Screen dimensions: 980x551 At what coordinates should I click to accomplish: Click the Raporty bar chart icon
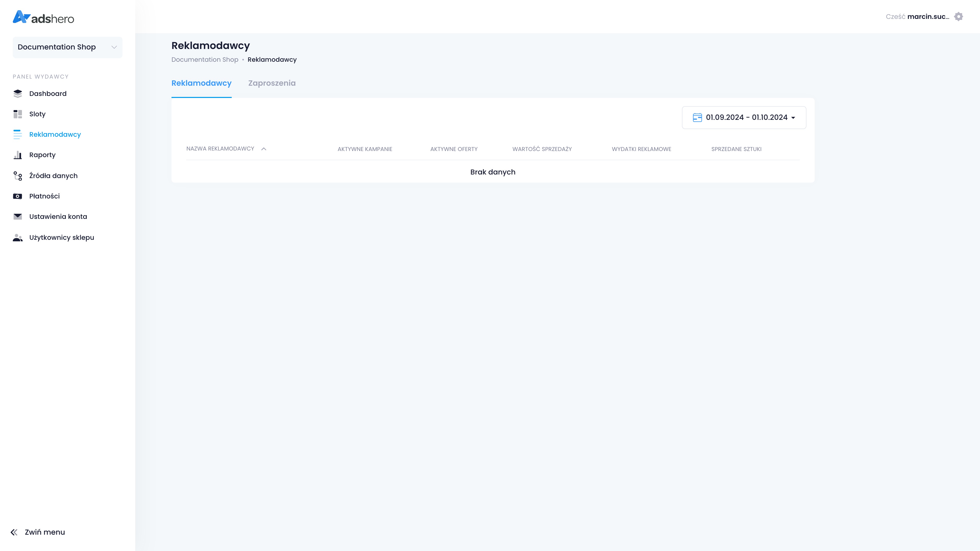(x=18, y=155)
